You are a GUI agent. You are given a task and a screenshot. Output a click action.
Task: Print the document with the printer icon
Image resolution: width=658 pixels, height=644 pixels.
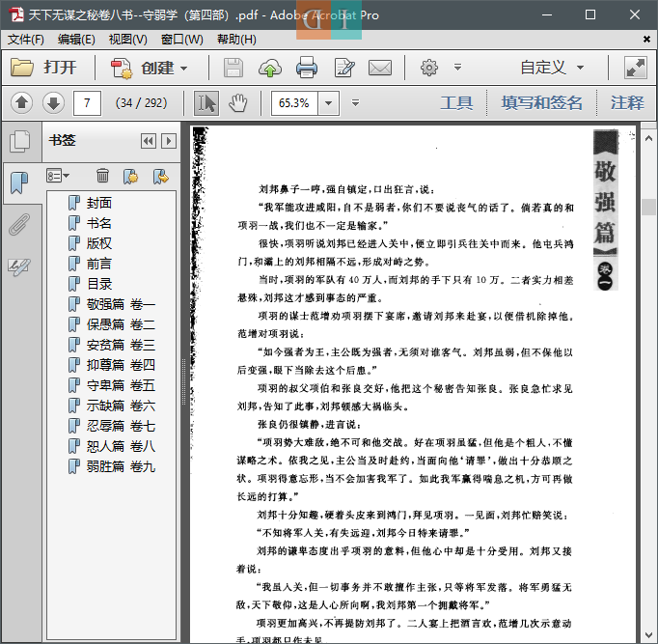307,68
